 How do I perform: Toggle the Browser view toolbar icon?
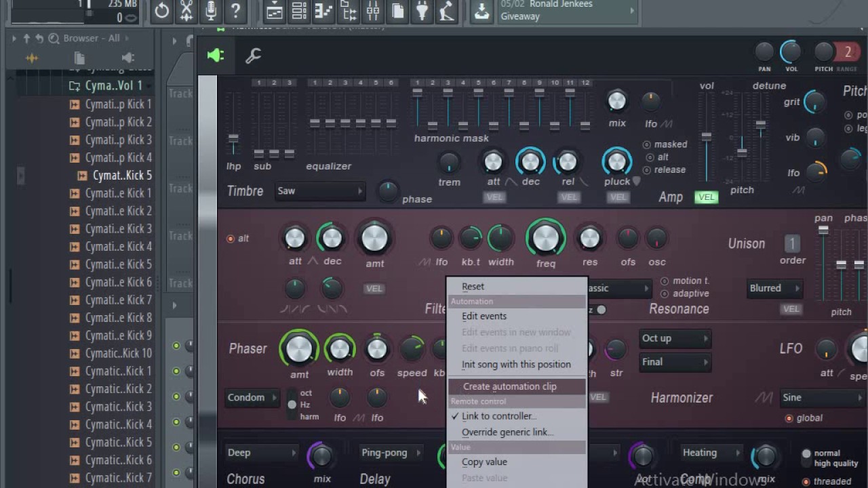coord(348,11)
